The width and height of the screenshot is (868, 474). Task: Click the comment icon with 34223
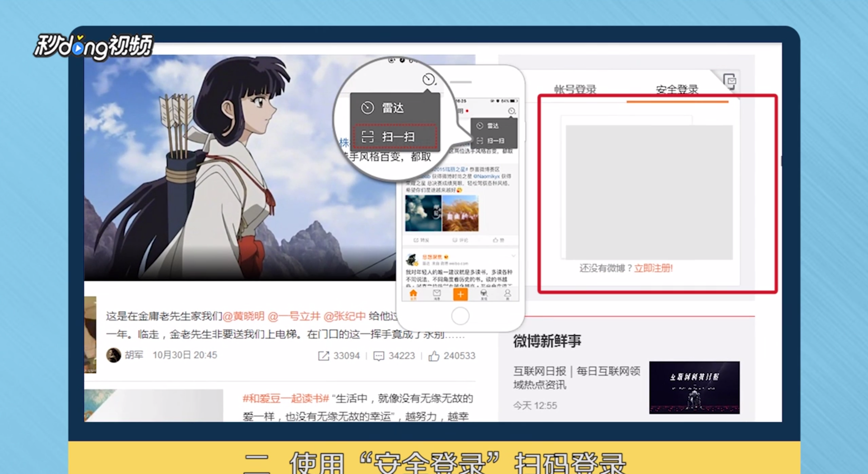tap(379, 356)
